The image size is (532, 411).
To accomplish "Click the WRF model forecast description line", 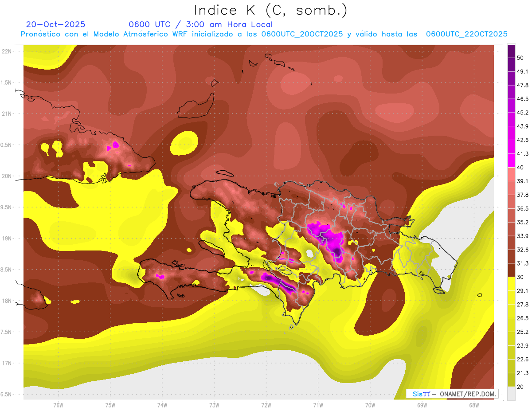I will 264,34.
